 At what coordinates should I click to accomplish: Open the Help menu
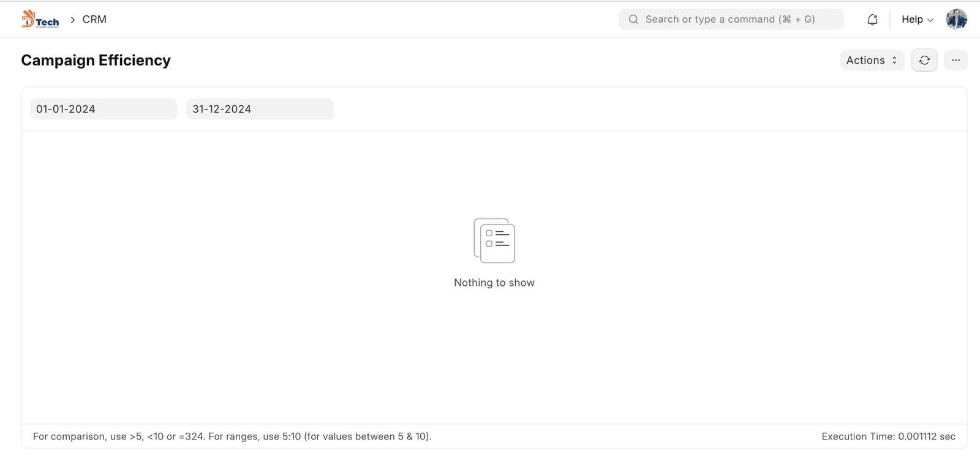(x=912, y=20)
